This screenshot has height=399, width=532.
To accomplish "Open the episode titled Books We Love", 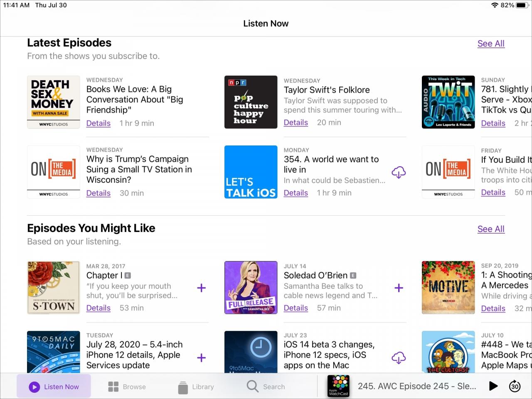I will tap(135, 100).
